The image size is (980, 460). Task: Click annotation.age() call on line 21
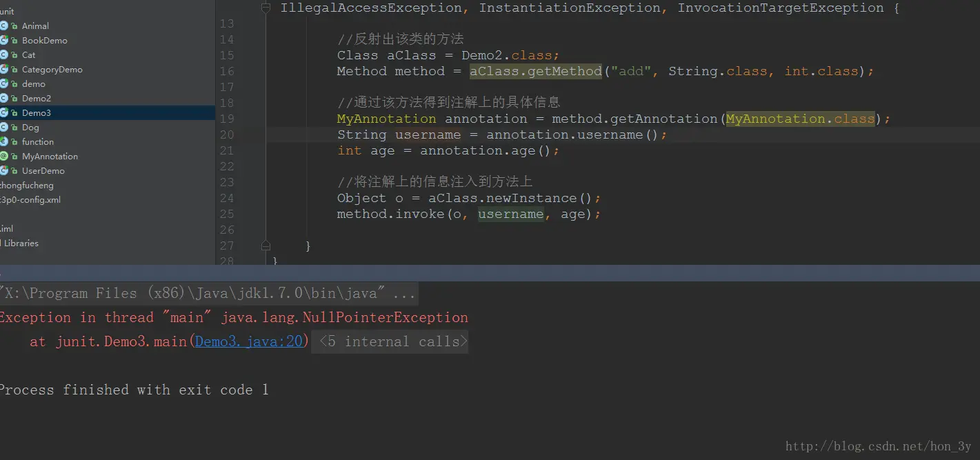486,150
